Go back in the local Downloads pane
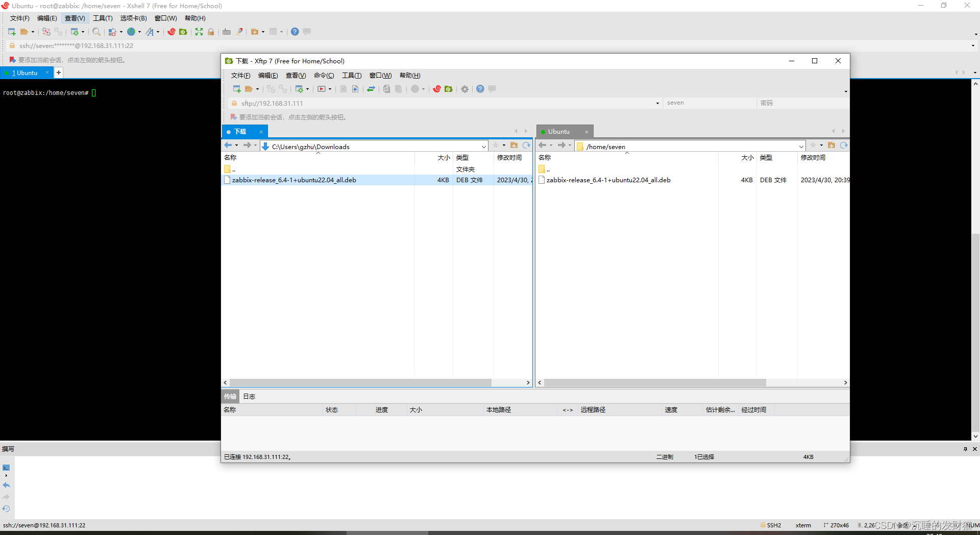Viewport: 980px width, 535px height. [x=228, y=145]
